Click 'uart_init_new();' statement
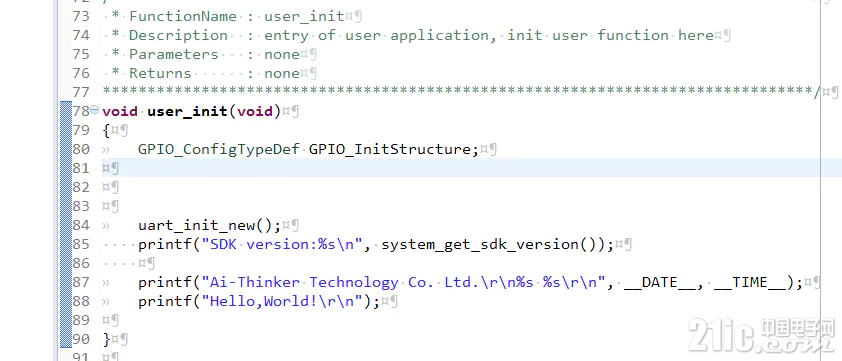Viewport: 842px width, 361px height. pos(209,225)
